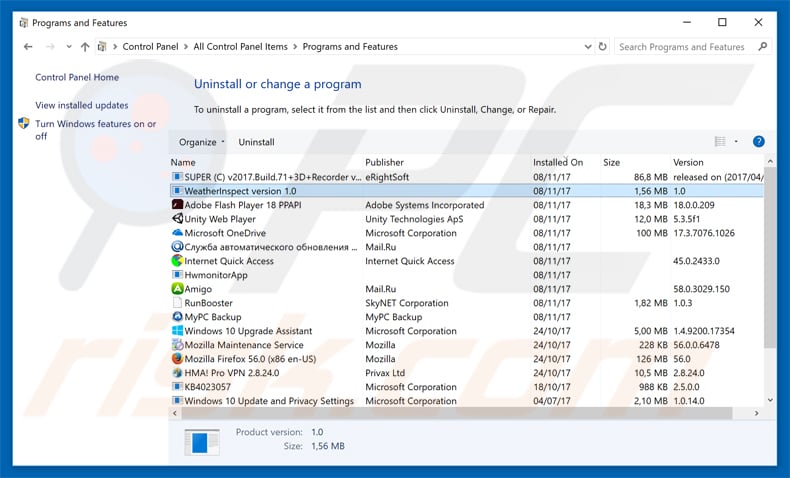Select the Adobe Flash Player 18 PPAPI icon
Viewport: 790px width, 478px height.
tap(177, 204)
